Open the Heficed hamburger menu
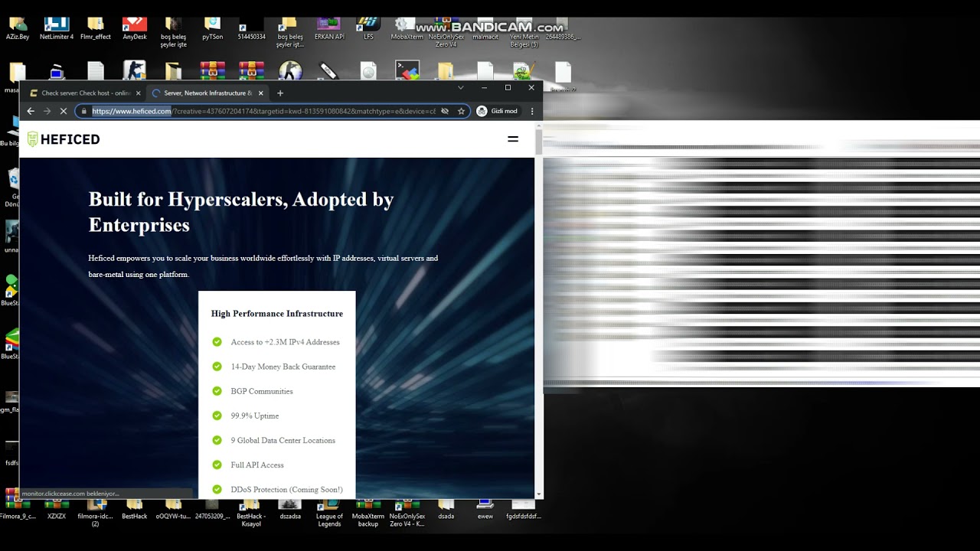 coord(513,139)
